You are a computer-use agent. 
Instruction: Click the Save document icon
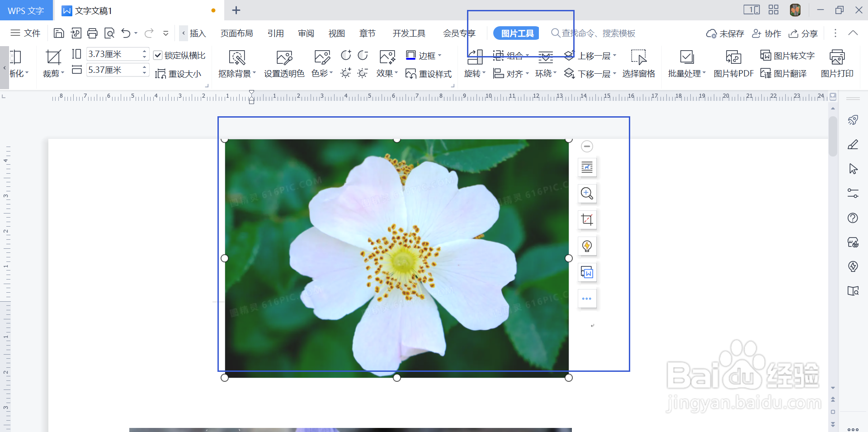point(59,33)
